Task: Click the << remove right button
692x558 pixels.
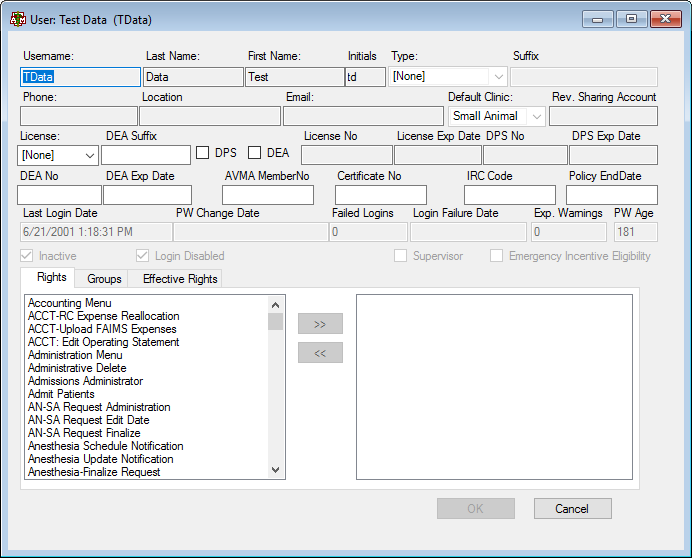Action: click(x=320, y=353)
